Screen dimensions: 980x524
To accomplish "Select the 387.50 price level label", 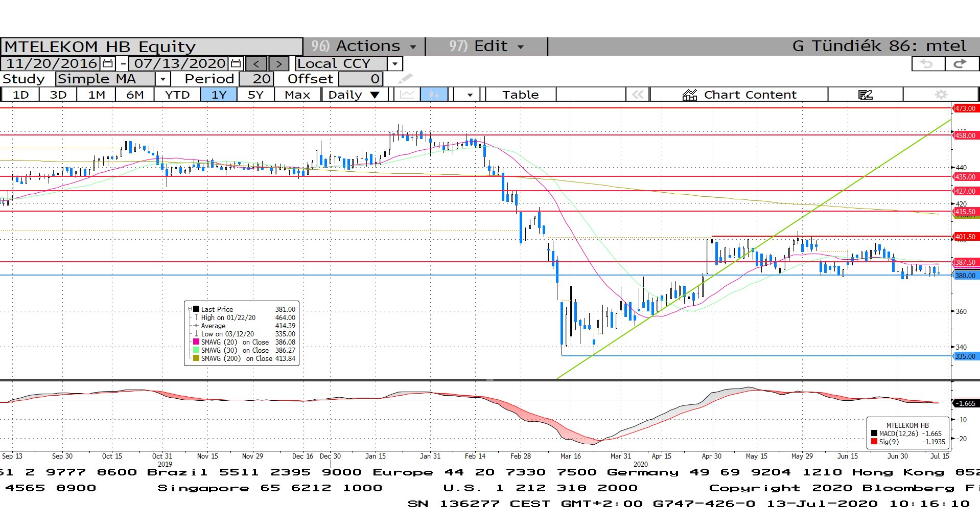I will (x=966, y=262).
